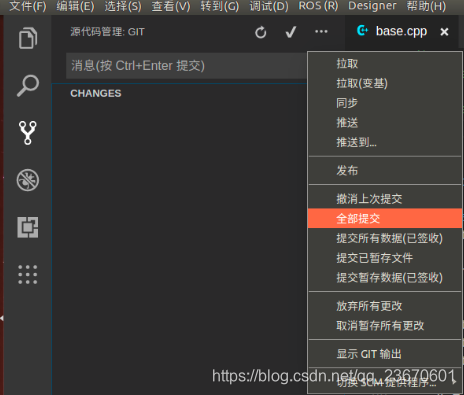The image size is (464, 395).
Task: Open the Debug bug icon
Action: click(28, 180)
